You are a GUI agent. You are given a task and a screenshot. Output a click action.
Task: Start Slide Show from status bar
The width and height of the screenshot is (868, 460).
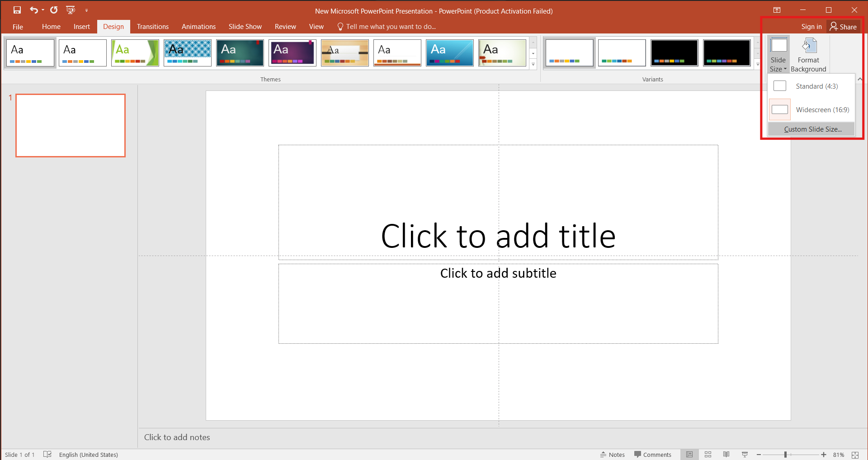pyautogui.click(x=745, y=455)
